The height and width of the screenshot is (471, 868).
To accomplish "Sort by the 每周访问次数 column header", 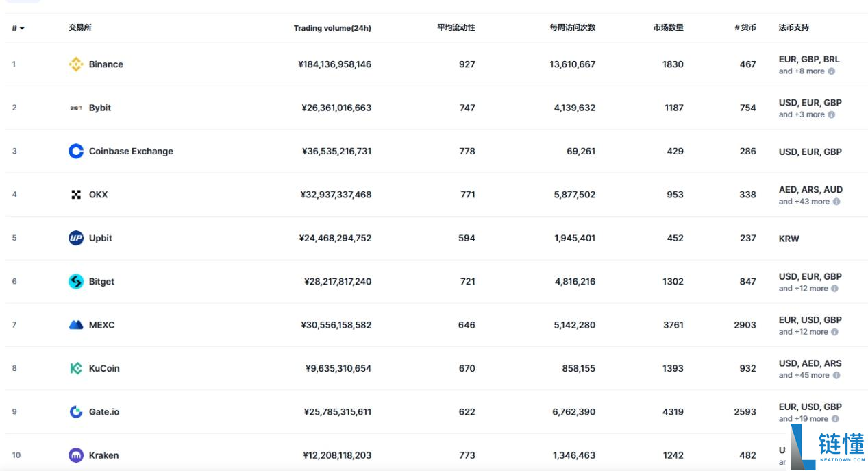I will coord(572,28).
